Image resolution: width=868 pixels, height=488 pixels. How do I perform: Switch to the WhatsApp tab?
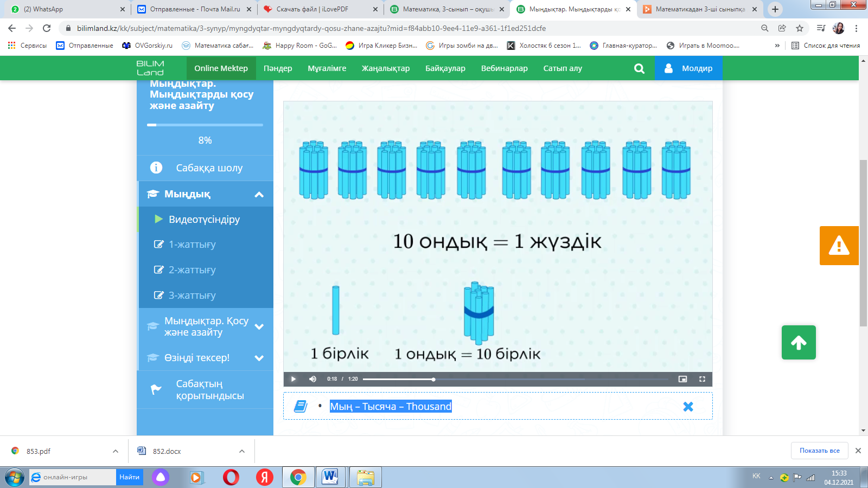67,9
